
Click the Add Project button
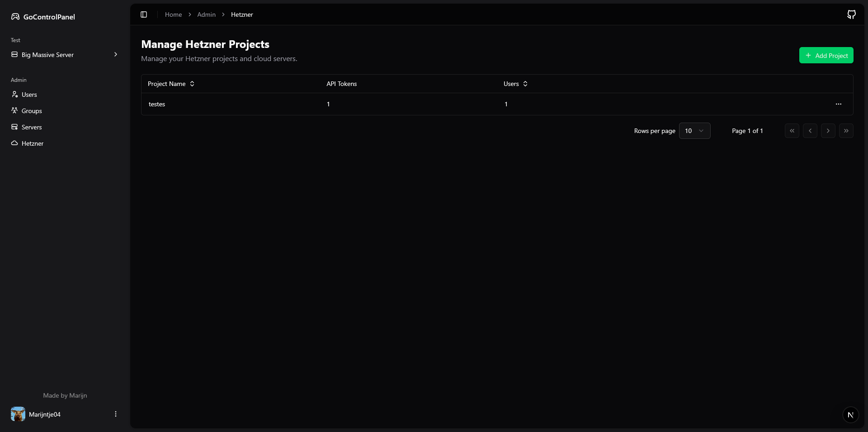(826, 55)
